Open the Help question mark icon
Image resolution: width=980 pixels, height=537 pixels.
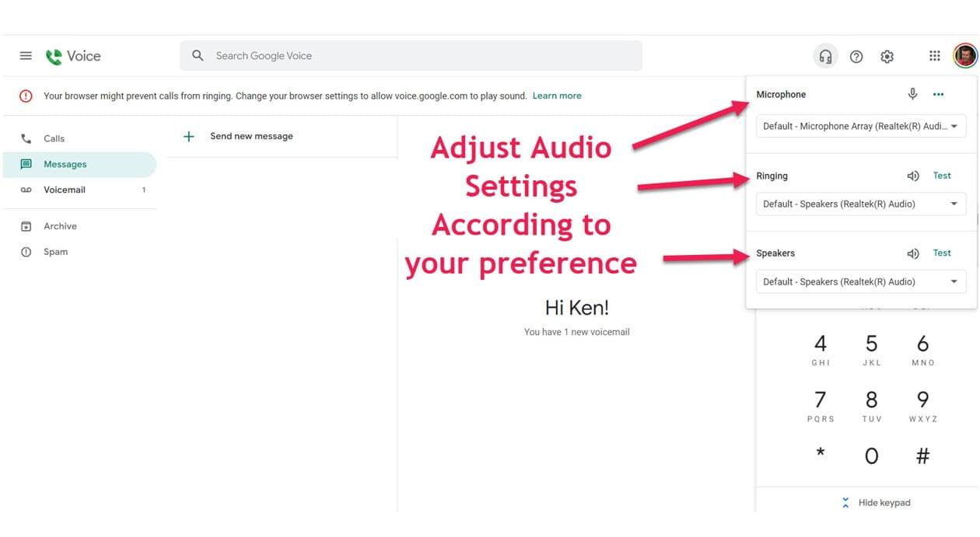coord(856,57)
